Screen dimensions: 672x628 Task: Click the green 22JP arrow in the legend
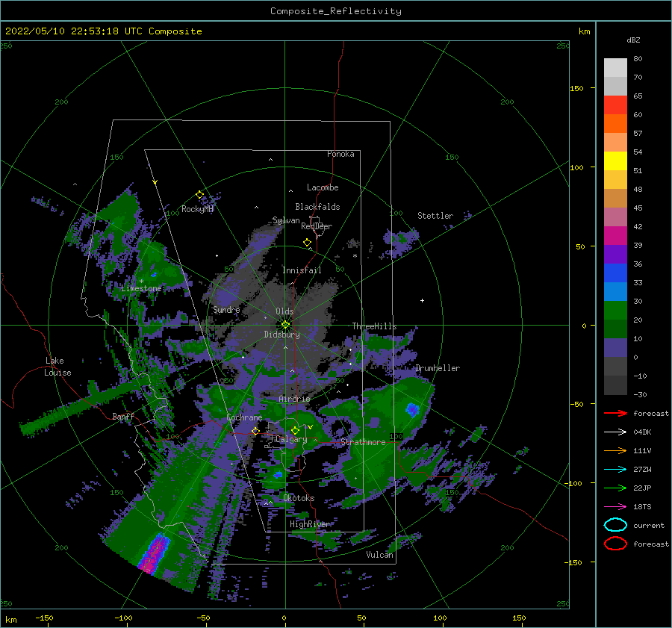click(x=615, y=488)
